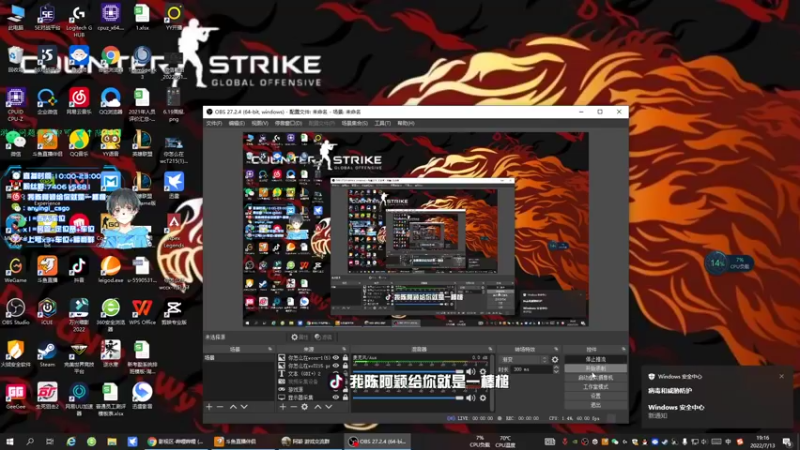Open gear settings of last audio mixer channel
Screen dimensions: 800x450
(x=483, y=397)
